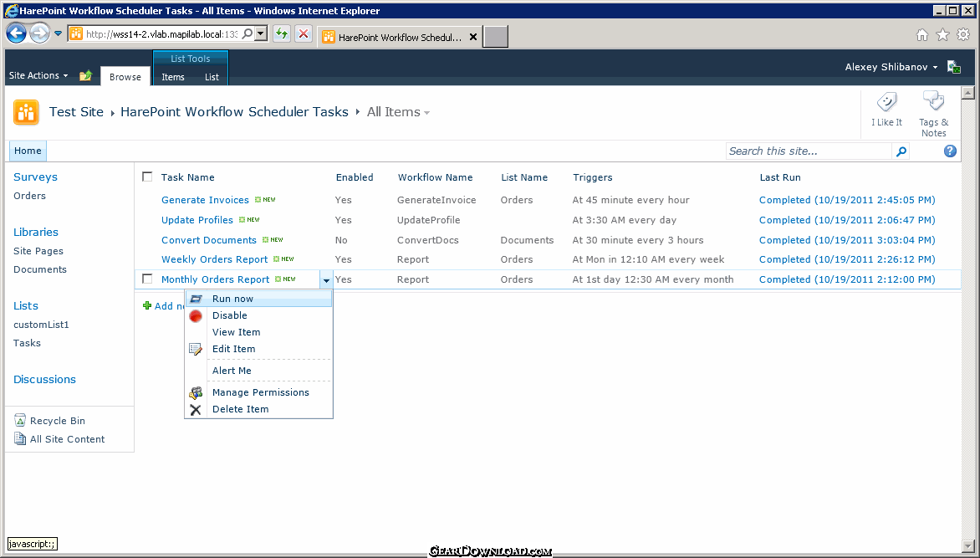Click the All Site Content page icon
The height and width of the screenshot is (558, 980).
point(20,438)
